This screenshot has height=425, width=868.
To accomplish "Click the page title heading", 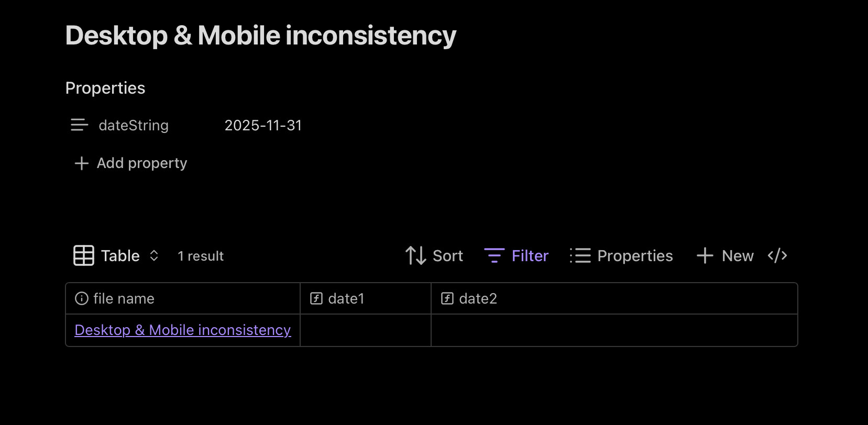I will click(x=260, y=36).
